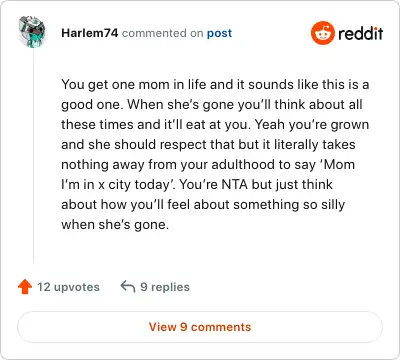Click the reply arrow icon
The image size is (400, 360).
(128, 286)
